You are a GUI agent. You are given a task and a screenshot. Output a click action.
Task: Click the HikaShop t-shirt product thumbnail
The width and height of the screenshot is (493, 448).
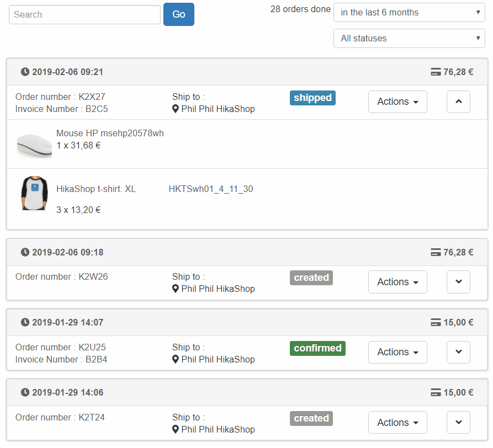tap(34, 193)
